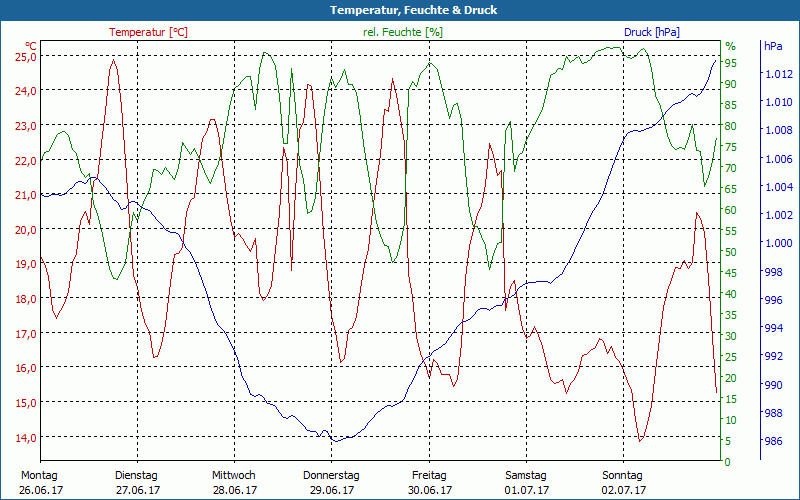This screenshot has height=500, width=800.
Task: Select the Freitag day label
Action: (429, 475)
